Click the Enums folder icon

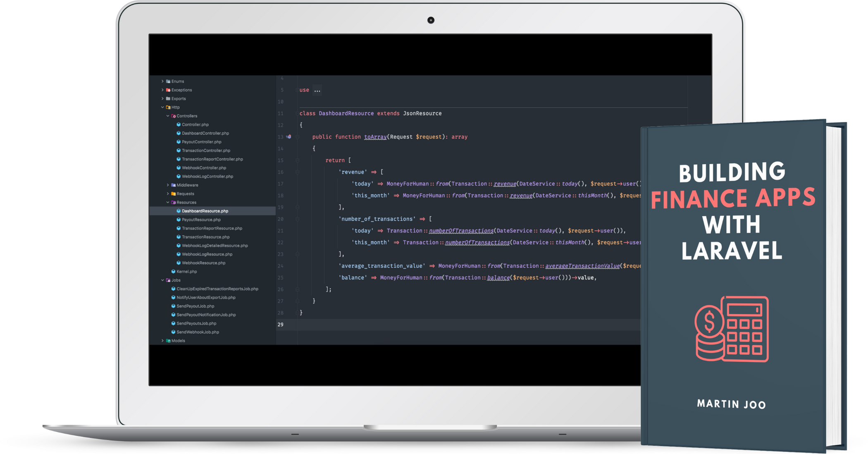click(168, 81)
